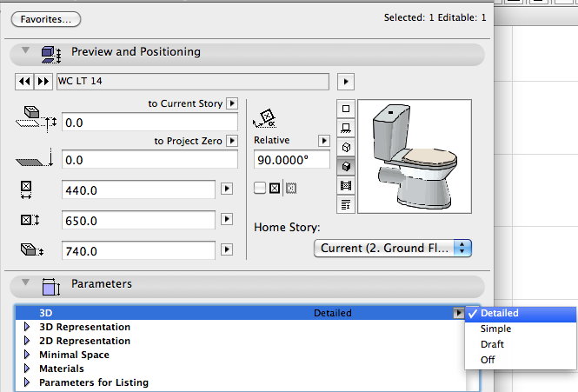Show 3D shaded preview

click(346, 166)
